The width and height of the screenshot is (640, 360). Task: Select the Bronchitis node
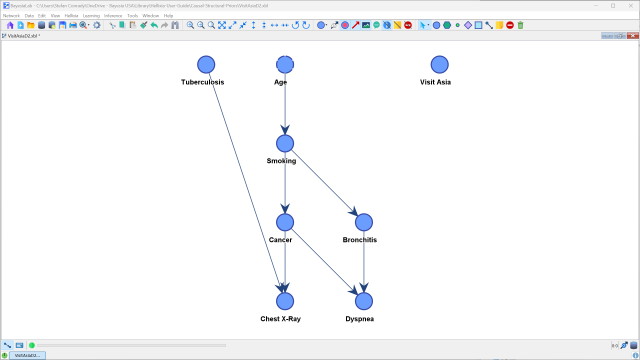click(364, 222)
